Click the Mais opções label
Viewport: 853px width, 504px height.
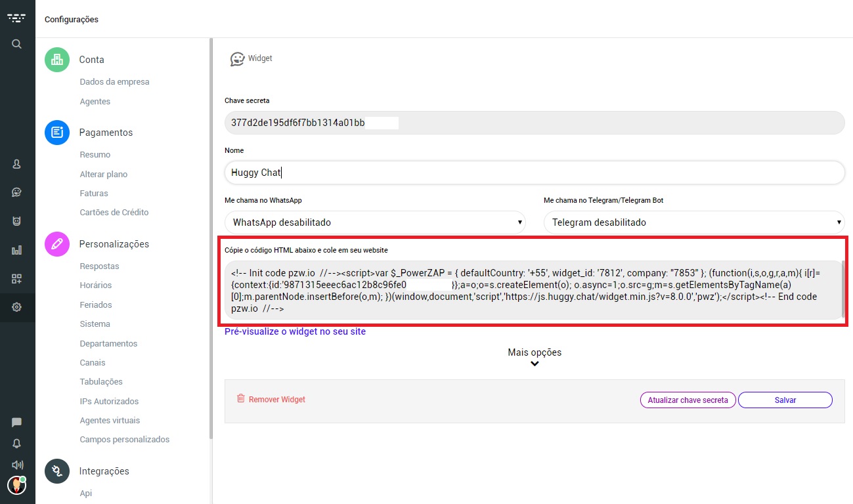click(x=535, y=352)
